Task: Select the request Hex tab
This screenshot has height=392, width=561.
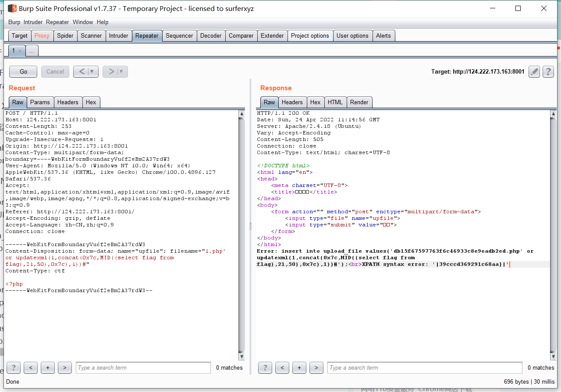Action: pyautogui.click(x=91, y=102)
